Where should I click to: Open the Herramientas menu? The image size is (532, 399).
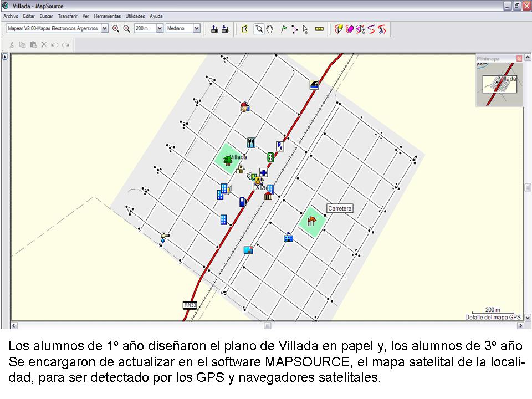(107, 16)
